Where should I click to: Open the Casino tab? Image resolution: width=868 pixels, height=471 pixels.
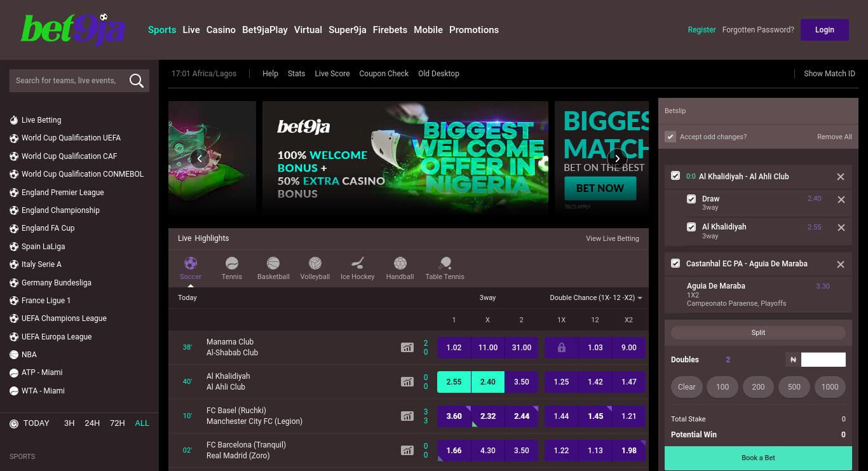[x=221, y=30]
